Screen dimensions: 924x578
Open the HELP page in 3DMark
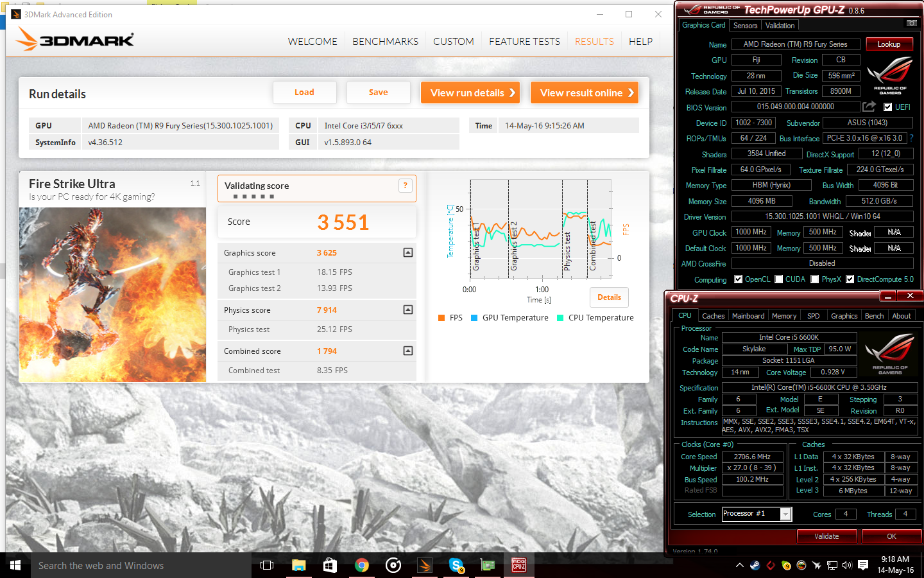[640, 41]
